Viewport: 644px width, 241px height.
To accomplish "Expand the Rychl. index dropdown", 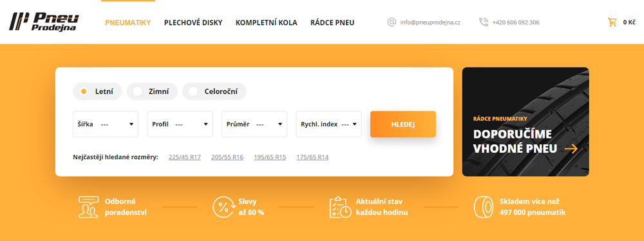I will click(x=328, y=124).
